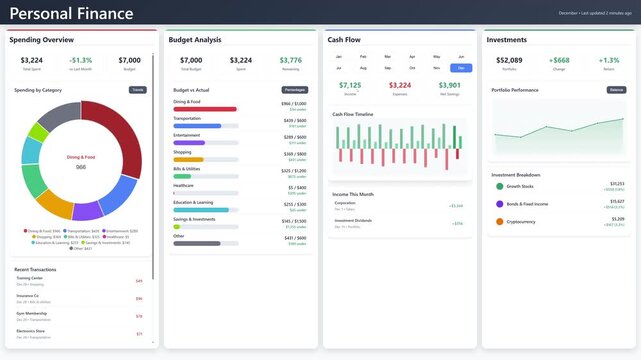Select the Jan month tab in Cash Flow
Image resolution: width=641 pixels, height=360 pixels.
(x=338, y=57)
